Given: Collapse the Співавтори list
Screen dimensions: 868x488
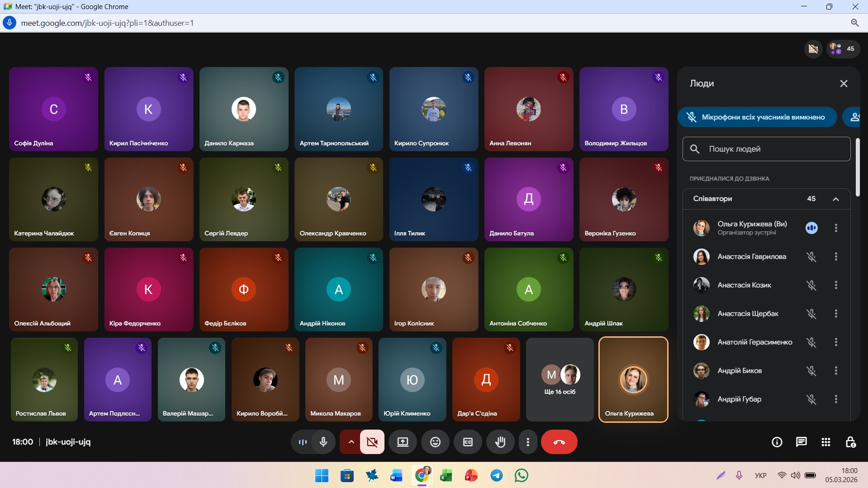Looking at the screenshot, I should click(x=835, y=199).
